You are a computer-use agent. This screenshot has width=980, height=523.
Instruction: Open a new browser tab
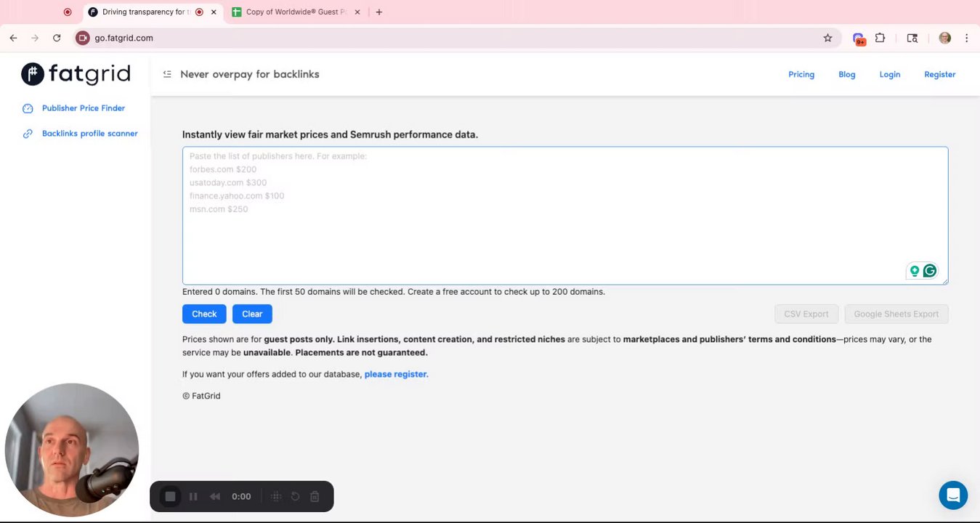379,12
